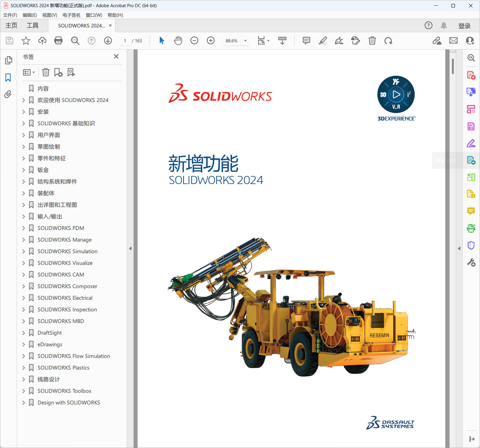Close the 书签 bookmarks panel

pos(116,56)
